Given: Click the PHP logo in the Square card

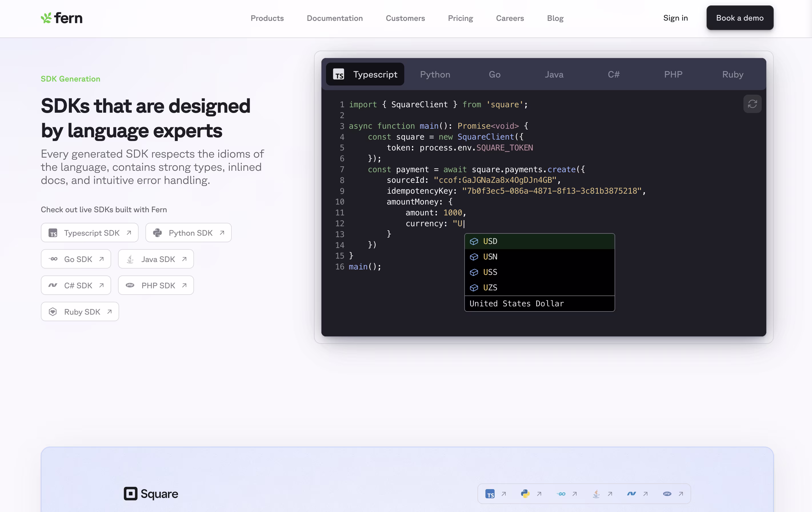Looking at the screenshot, I should click(667, 493).
